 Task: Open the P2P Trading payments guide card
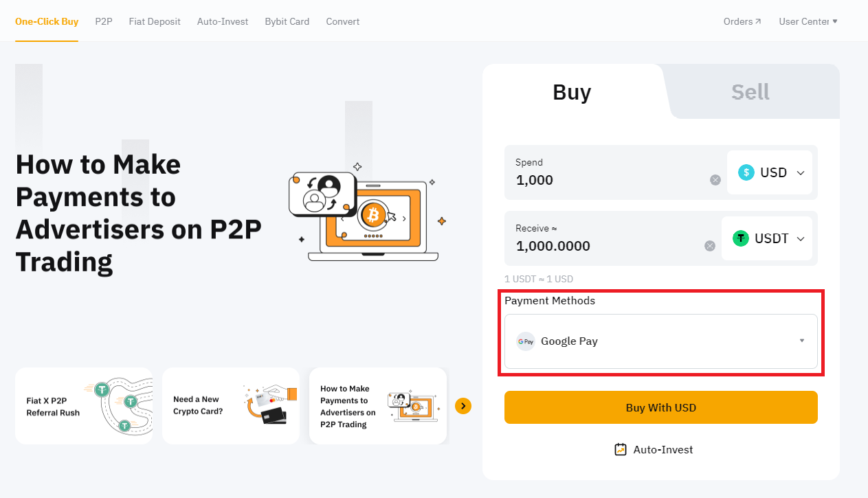pos(378,406)
